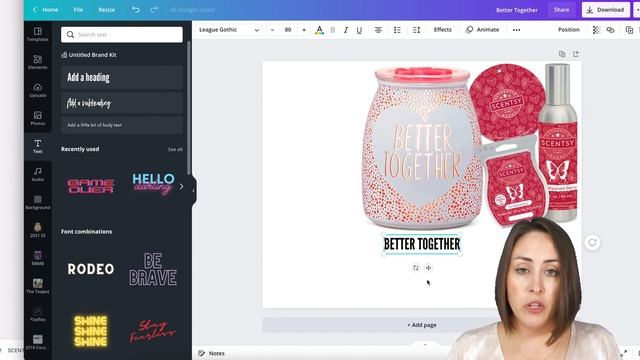Click Animate button
This screenshot has height=360, width=640.
pyautogui.click(x=482, y=29)
